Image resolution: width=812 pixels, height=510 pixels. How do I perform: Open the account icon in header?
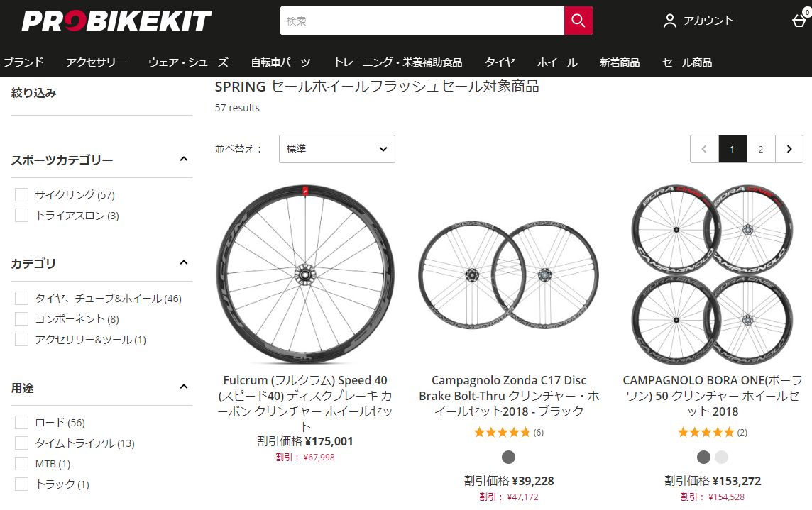click(668, 21)
